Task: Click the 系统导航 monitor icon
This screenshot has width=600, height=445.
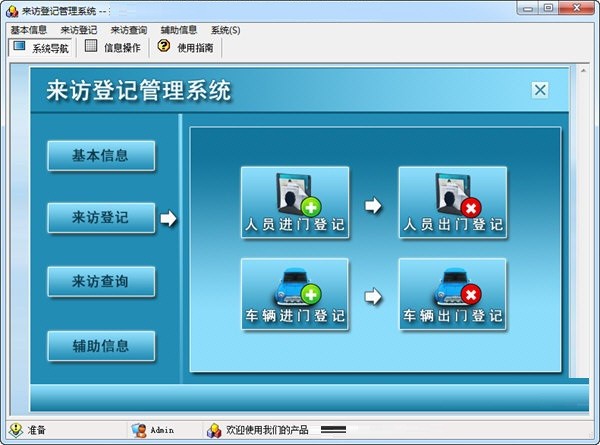Action: (x=19, y=46)
